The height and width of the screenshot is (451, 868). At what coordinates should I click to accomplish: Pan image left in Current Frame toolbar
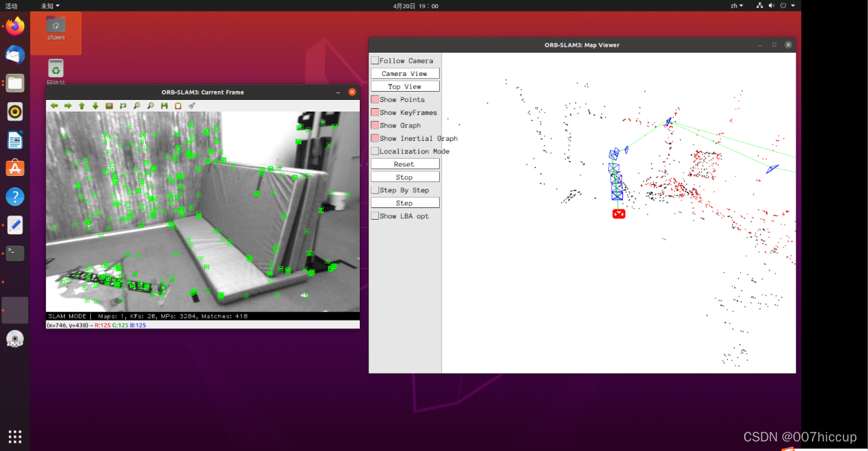[54, 106]
